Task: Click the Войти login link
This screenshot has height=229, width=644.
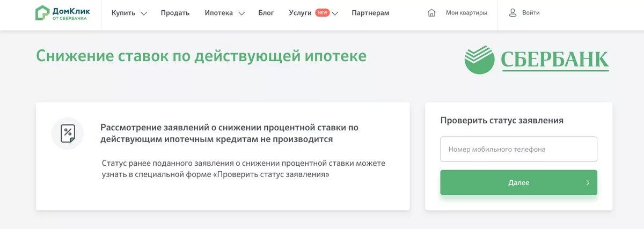Action: (x=531, y=13)
